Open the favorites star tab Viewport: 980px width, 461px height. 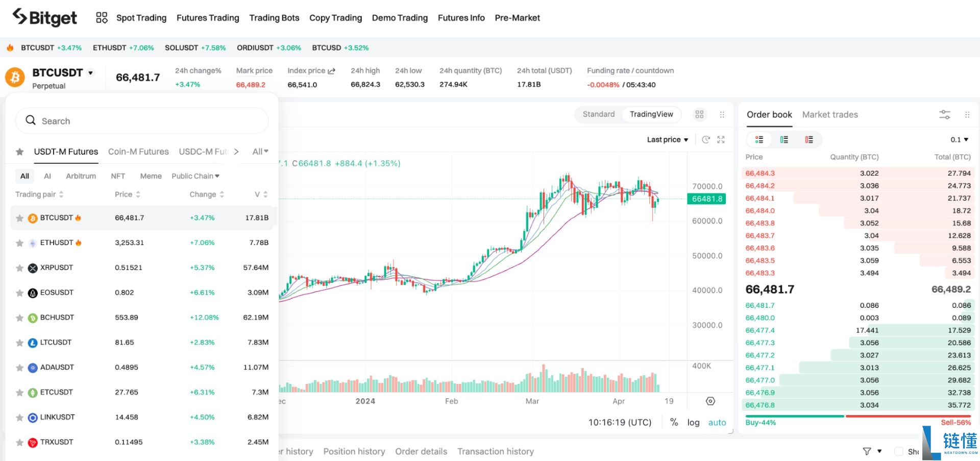coord(19,152)
